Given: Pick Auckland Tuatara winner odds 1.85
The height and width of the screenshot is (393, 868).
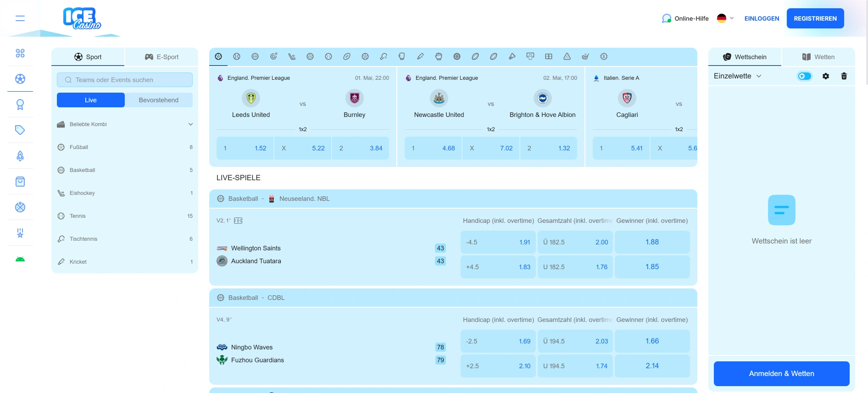Looking at the screenshot, I should click(x=652, y=267).
